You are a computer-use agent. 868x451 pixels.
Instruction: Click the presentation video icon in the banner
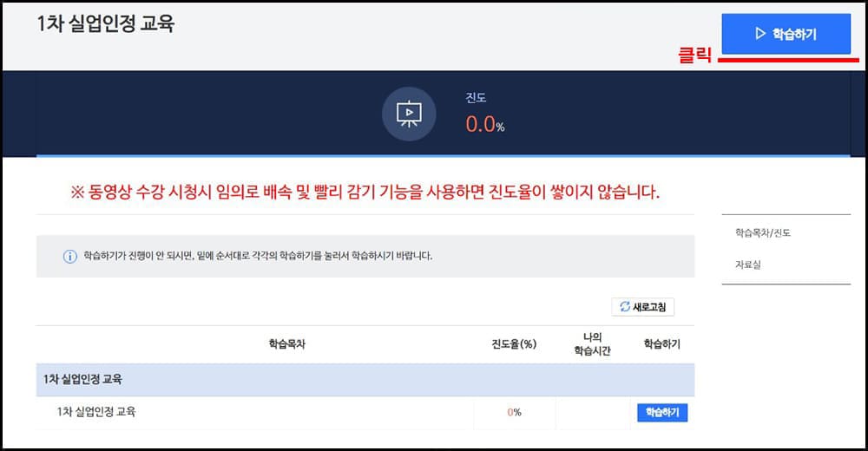[409, 114]
